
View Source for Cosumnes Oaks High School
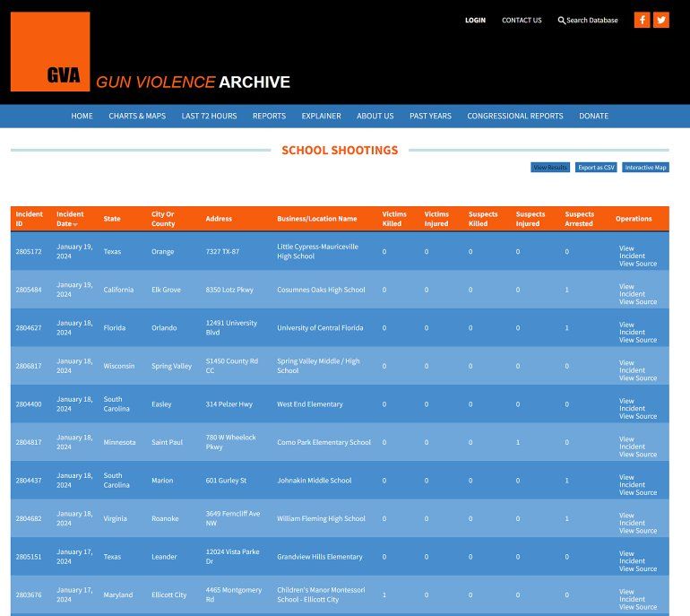tap(638, 302)
